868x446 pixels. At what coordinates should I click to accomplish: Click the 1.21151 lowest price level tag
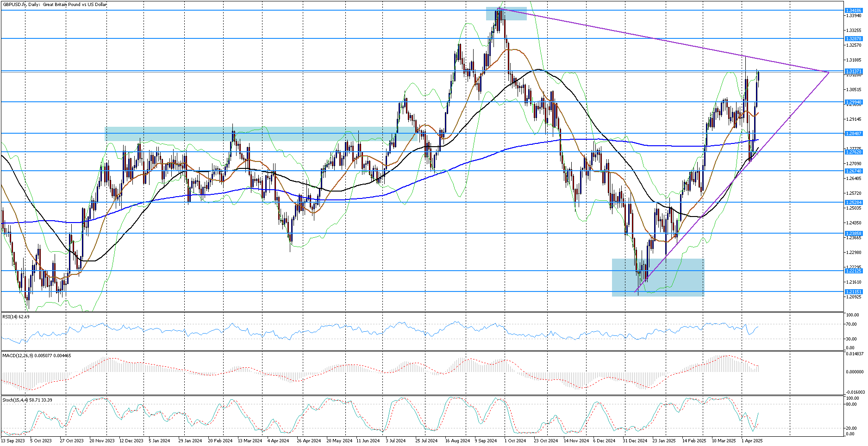pyautogui.click(x=853, y=291)
